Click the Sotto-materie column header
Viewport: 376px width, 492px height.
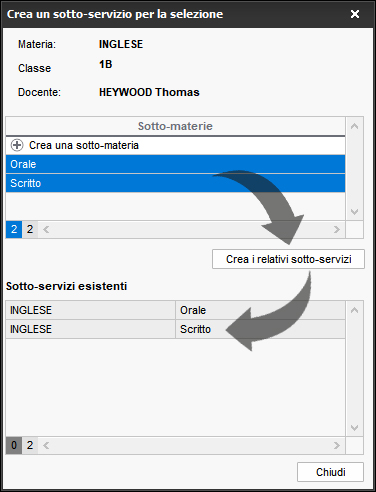pyautogui.click(x=175, y=126)
